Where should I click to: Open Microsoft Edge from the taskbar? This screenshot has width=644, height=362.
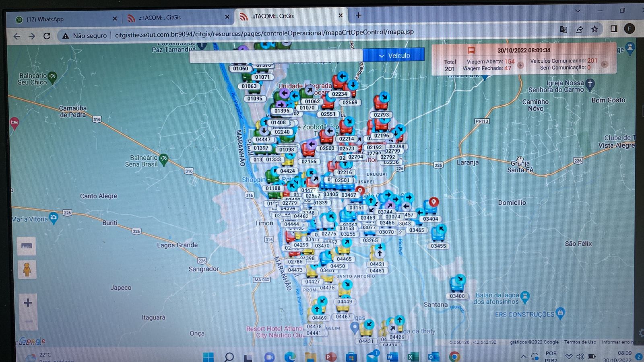coord(290,357)
